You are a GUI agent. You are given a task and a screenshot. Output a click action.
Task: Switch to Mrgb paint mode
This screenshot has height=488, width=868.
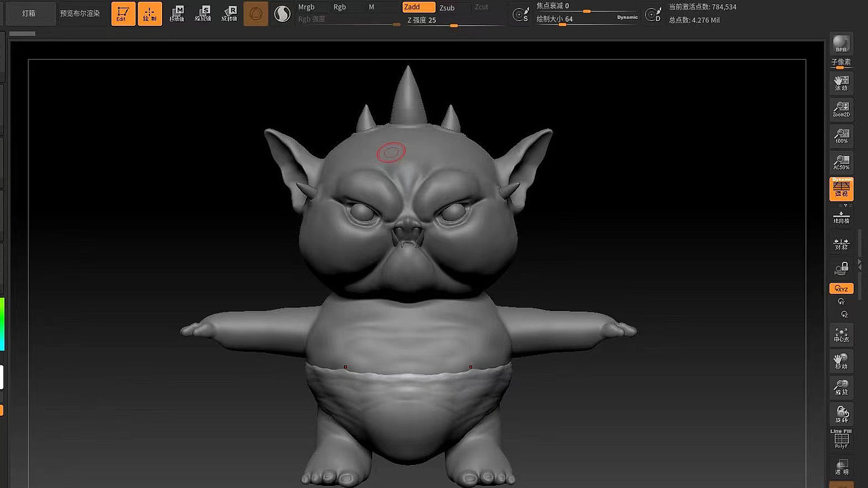click(x=306, y=7)
